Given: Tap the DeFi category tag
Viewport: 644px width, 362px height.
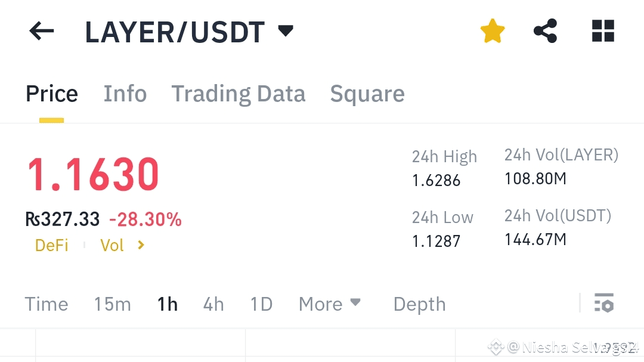Looking at the screenshot, I should 52,245.
